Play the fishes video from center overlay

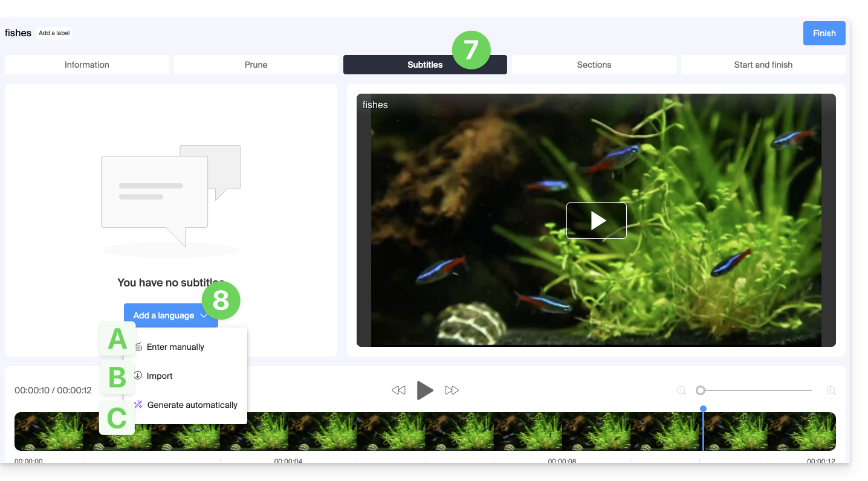coord(597,221)
